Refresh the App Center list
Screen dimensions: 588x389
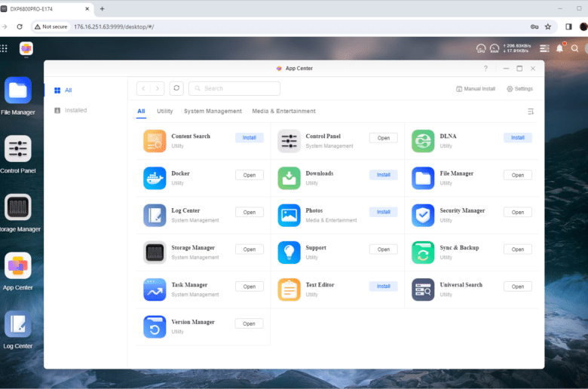coord(176,88)
